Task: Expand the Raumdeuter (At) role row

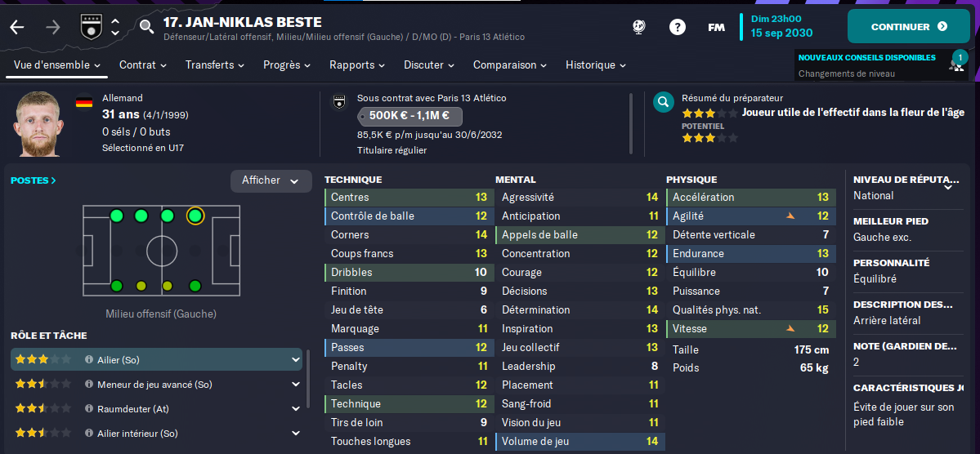Action: point(296,408)
